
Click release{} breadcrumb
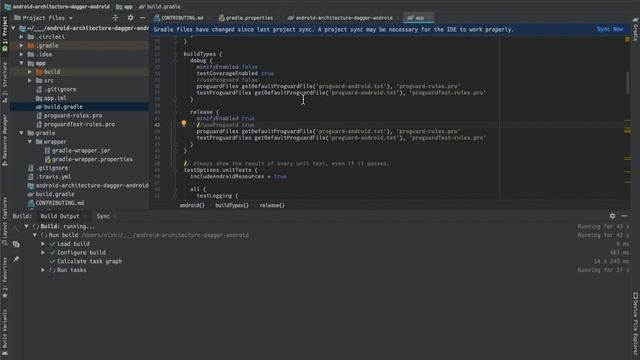272,205
